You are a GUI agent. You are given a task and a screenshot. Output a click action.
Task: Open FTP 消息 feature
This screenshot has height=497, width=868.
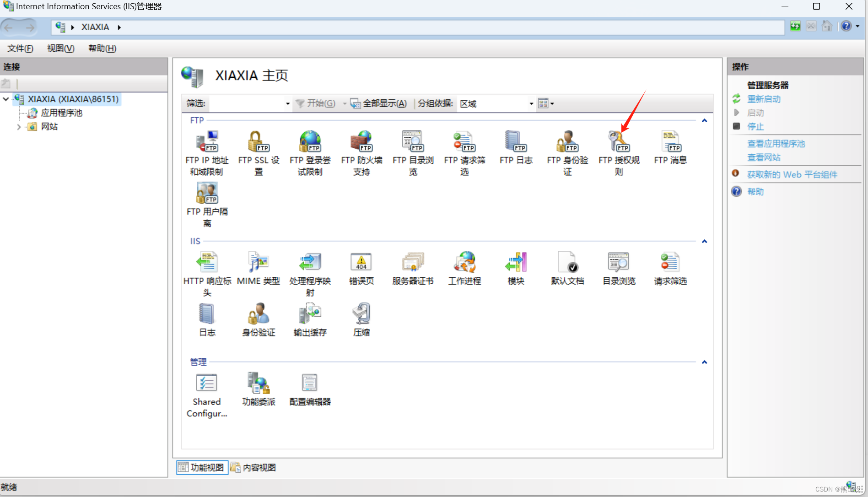coord(670,147)
